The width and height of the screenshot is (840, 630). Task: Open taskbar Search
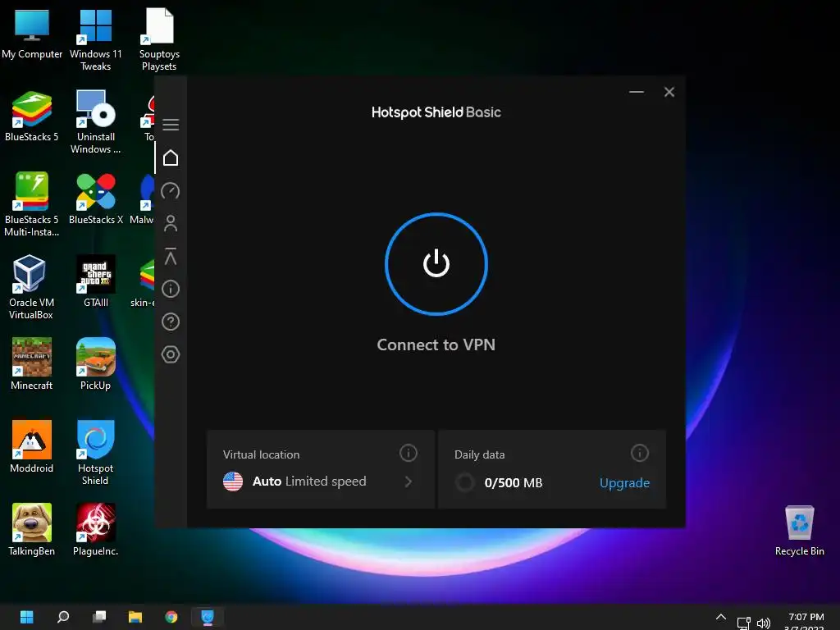point(63,617)
